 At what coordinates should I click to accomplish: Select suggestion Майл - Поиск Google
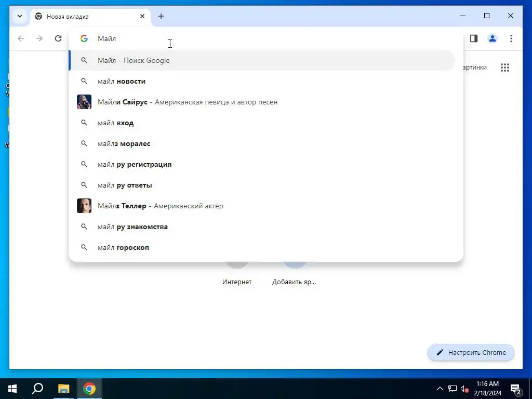(x=262, y=60)
